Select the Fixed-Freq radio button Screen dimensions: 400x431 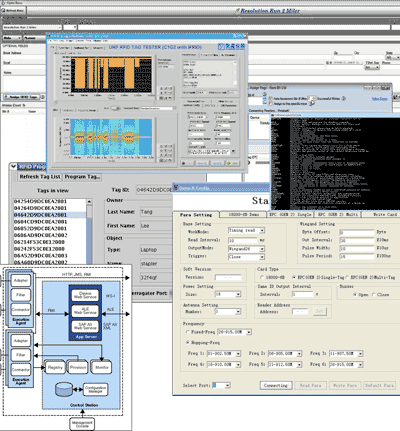click(x=188, y=332)
